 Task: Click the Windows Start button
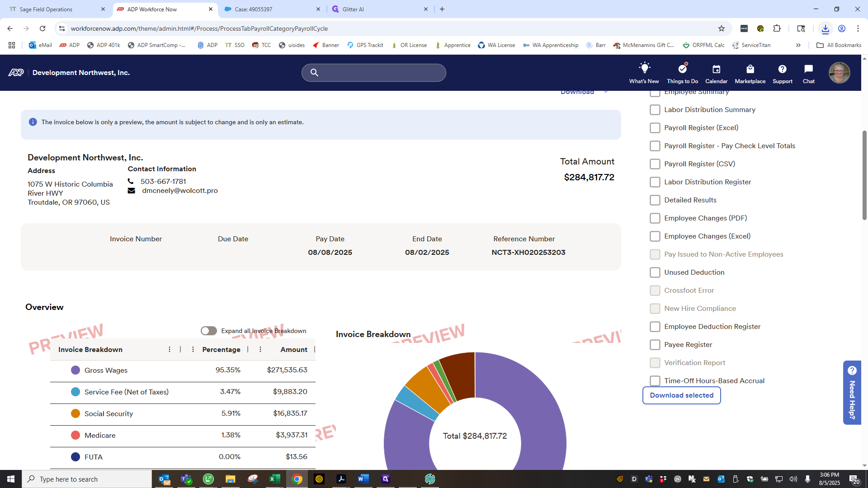[x=11, y=479]
